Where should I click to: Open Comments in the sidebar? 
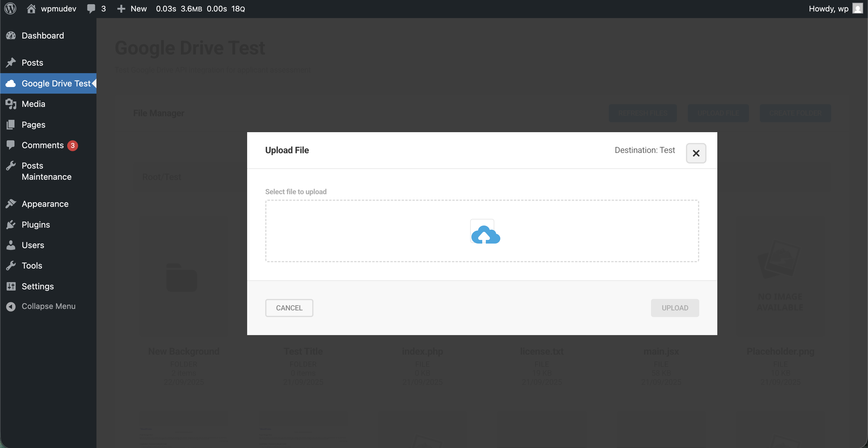[48, 145]
